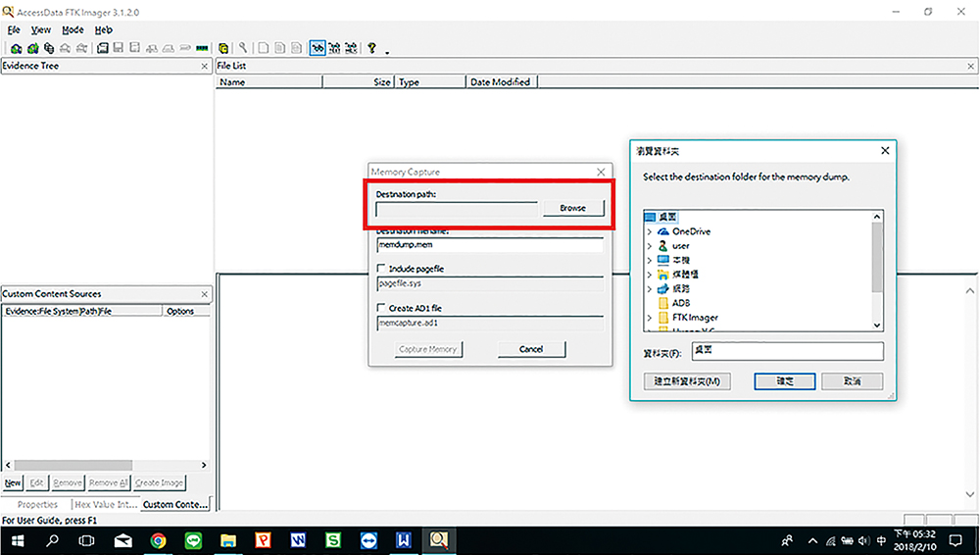Image resolution: width=980 pixels, height=555 pixels.
Task: Click the Remove Evidence Item toolbar icon
Action: point(65,48)
